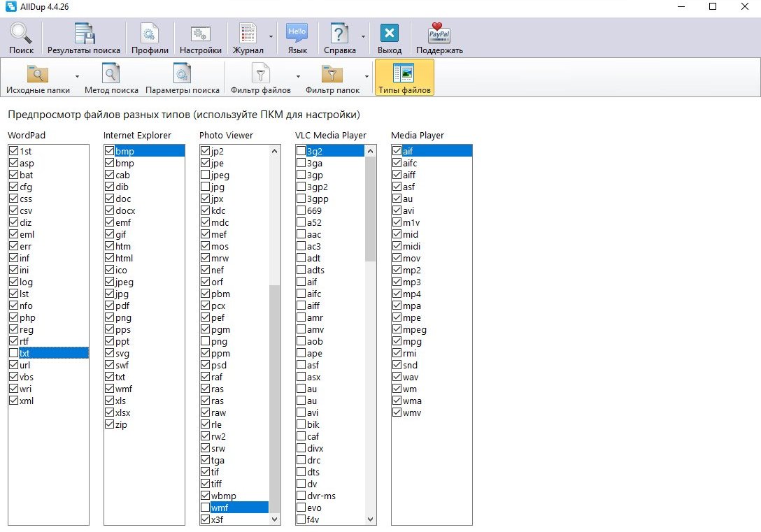This screenshot has height=532, width=761.
Task: Expand the arrow beside Исходные папки
Action: click(x=77, y=77)
